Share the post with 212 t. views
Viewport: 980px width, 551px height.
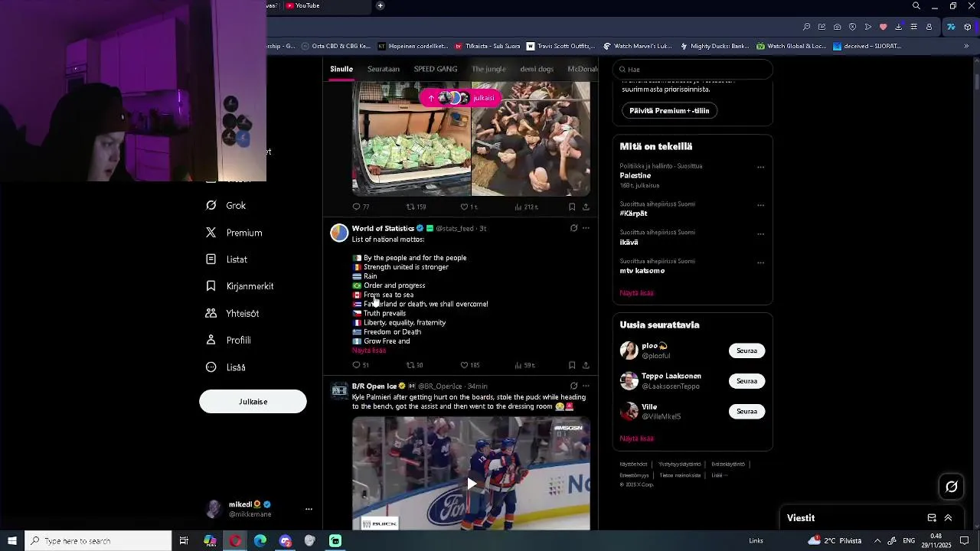(x=586, y=207)
